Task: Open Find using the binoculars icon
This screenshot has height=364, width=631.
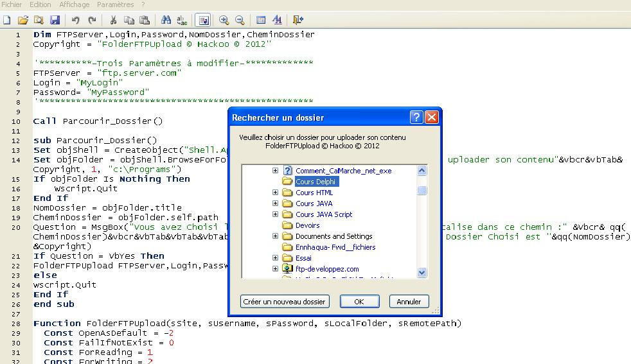Action: point(166,20)
